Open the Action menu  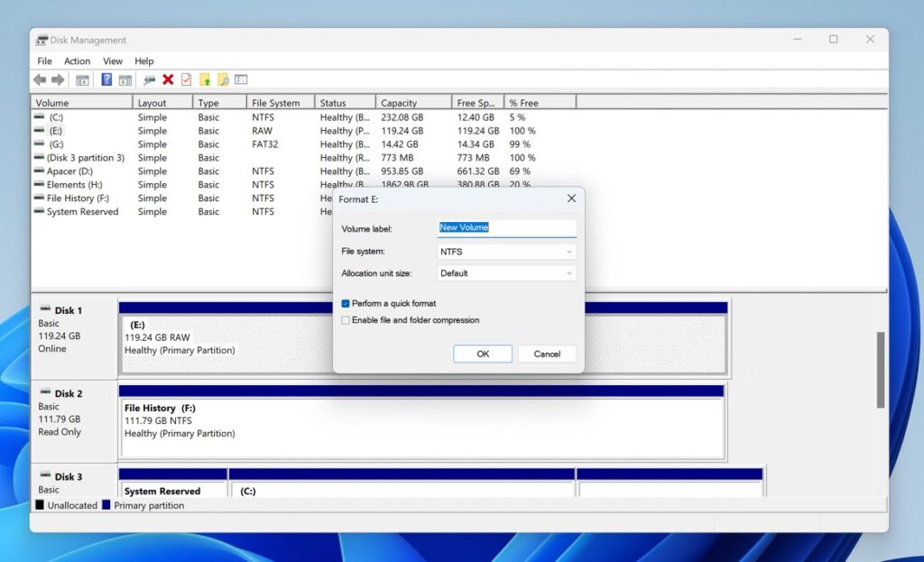pos(77,60)
